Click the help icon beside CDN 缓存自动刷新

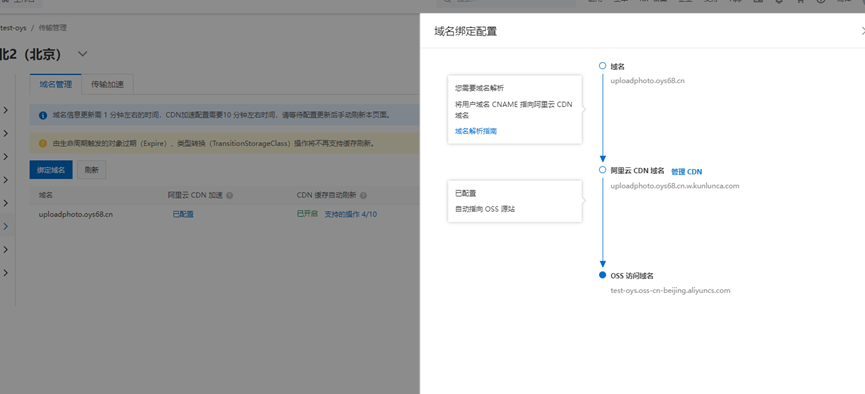[364, 195]
